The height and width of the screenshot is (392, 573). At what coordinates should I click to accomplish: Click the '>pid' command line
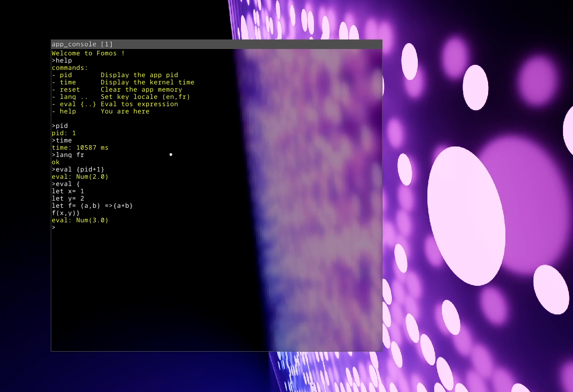point(60,126)
